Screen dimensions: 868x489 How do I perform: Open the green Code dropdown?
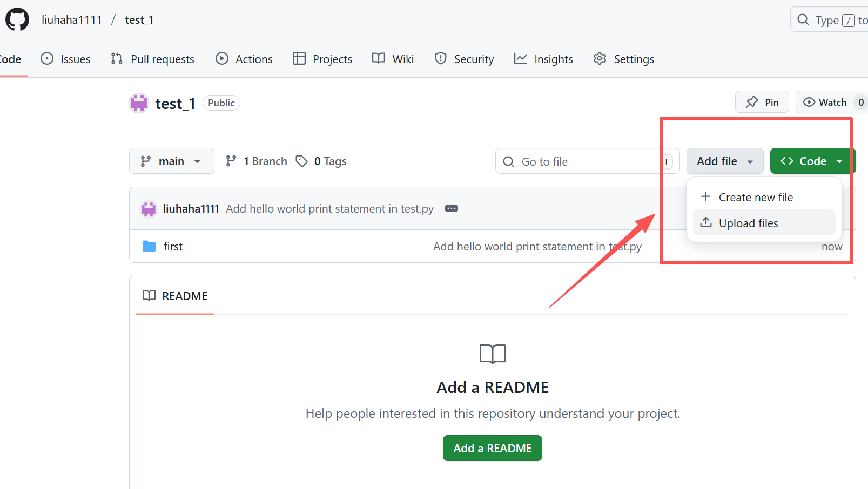(x=813, y=161)
